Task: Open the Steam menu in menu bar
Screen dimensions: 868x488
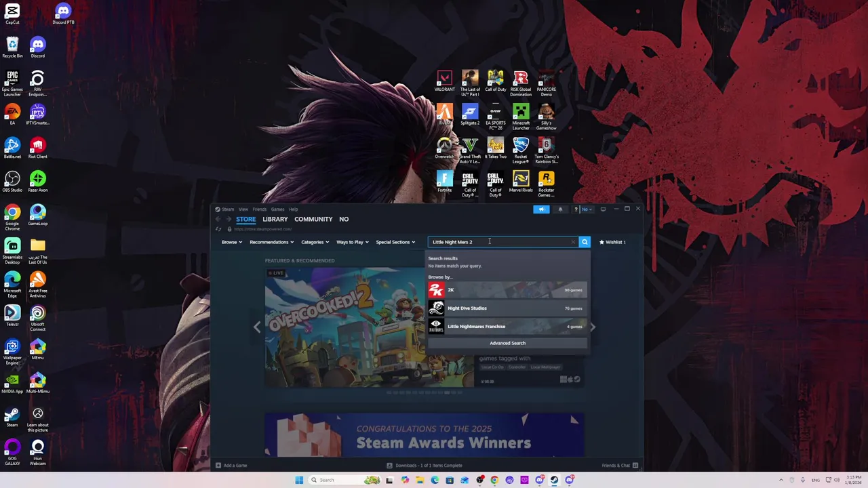Action: coord(228,209)
